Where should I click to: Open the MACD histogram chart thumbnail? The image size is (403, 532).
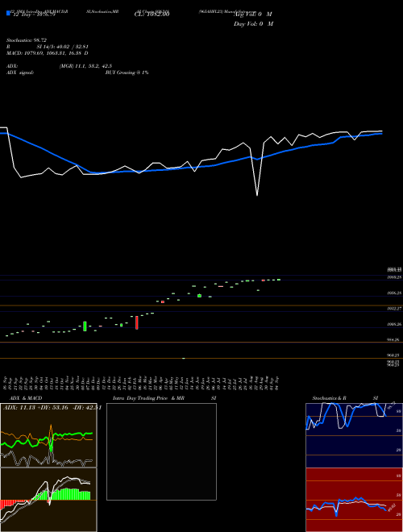tap(48, 500)
